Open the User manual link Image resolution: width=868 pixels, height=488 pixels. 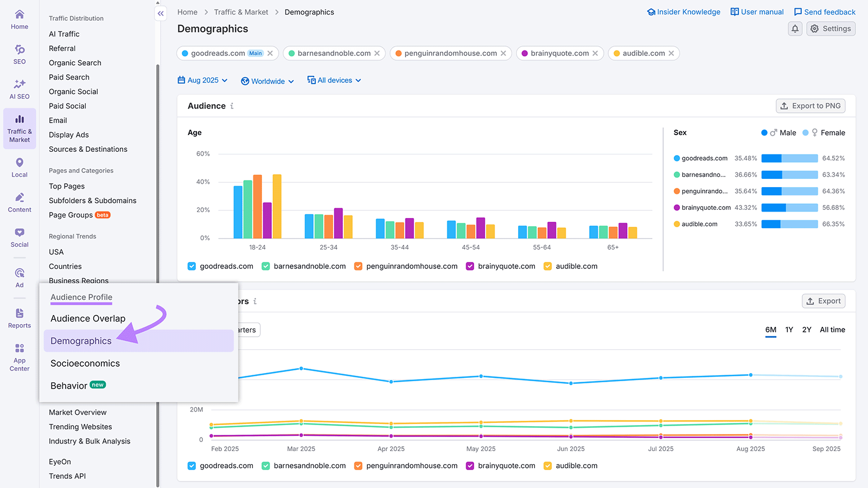[x=757, y=11]
